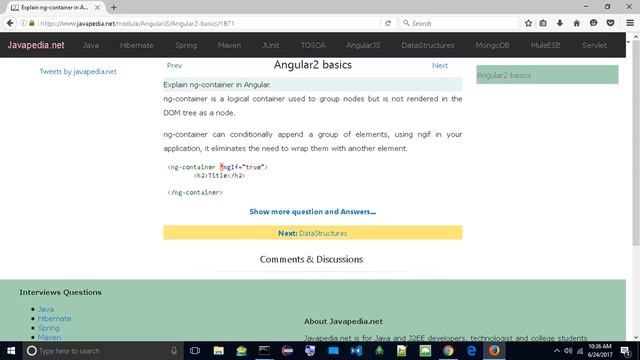Open the Pocket toolbar icon
The height and width of the screenshot is (360, 640).
610,23
